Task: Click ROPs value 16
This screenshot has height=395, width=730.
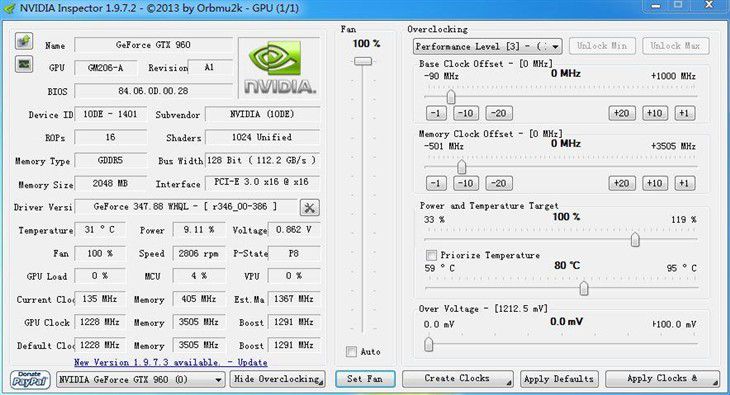Action: (110, 137)
